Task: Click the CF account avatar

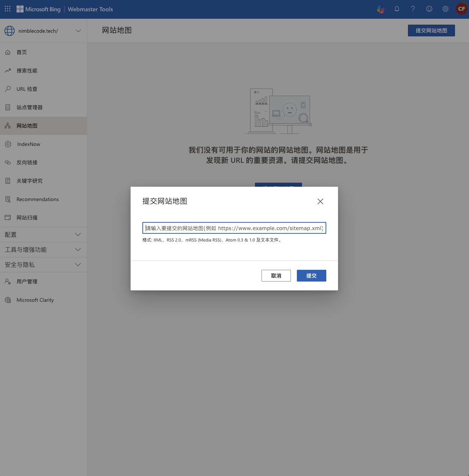Action: (461, 9)
